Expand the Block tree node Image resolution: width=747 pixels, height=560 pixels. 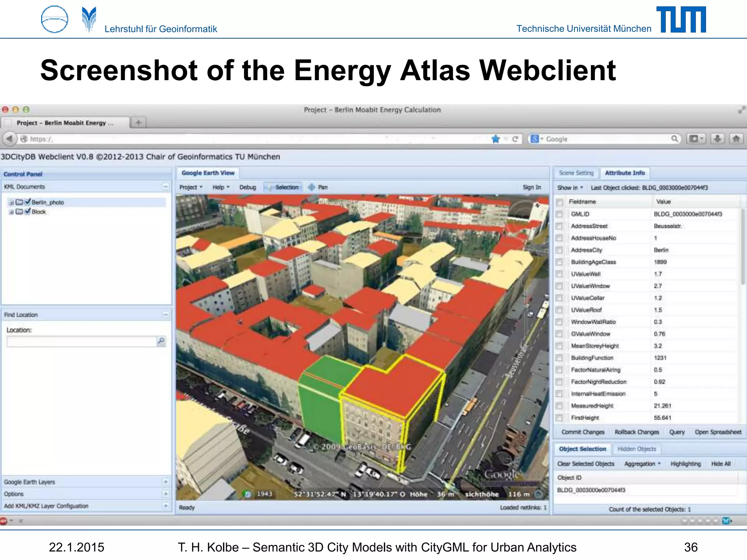(11, 212)
